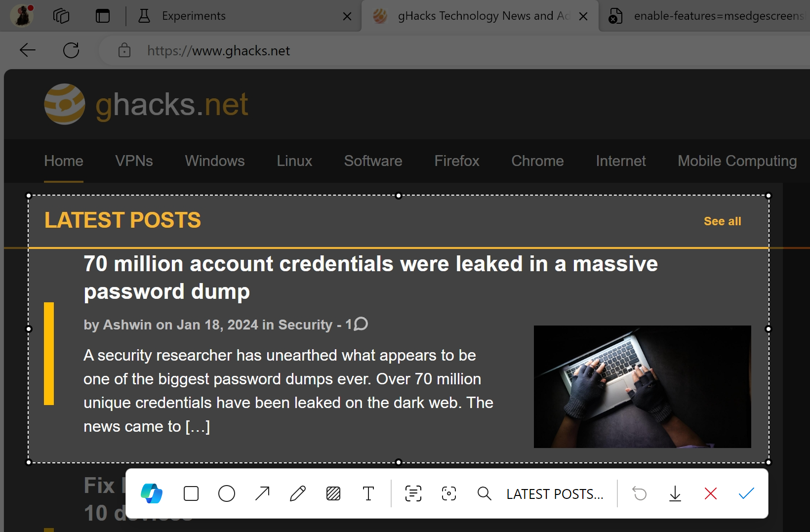Select the rectangle shape tool
The height and width of the screenshot is (532, 810).
coord(191,493)
